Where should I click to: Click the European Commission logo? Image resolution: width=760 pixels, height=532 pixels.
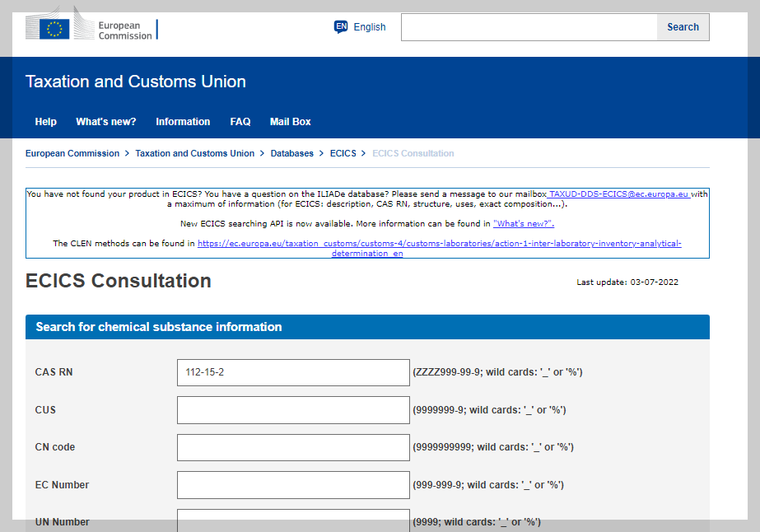91,25
